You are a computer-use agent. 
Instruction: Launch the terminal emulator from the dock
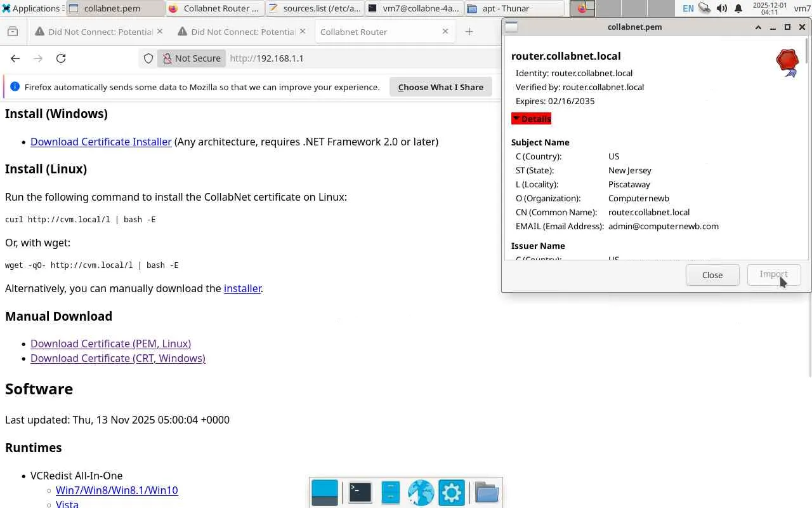pyautogui.click(x=360, y=493)
